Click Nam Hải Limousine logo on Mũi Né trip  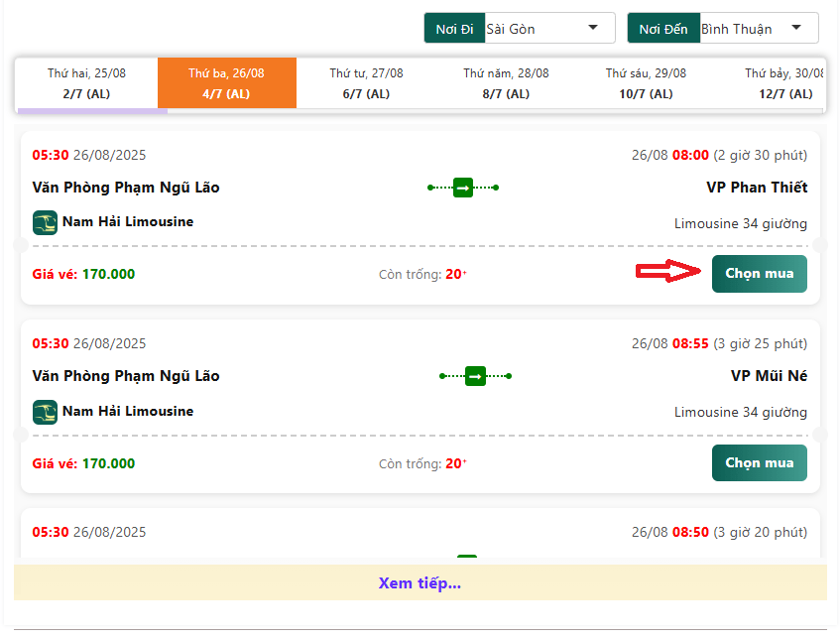(x=45, y=412)
